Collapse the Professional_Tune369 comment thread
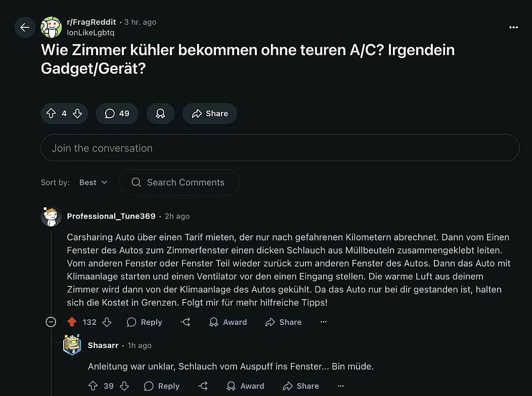The width and height of the screenshot is (532, 396). tap(51, 322)
